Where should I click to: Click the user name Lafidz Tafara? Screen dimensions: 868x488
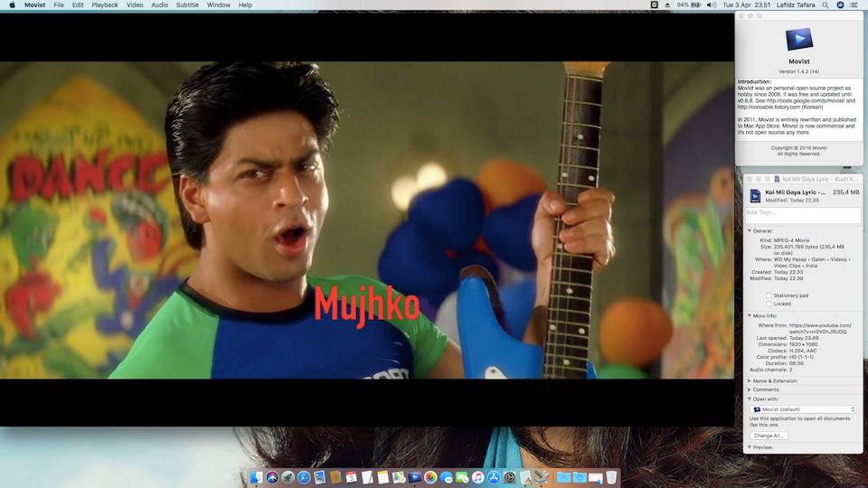coord(796,5)
